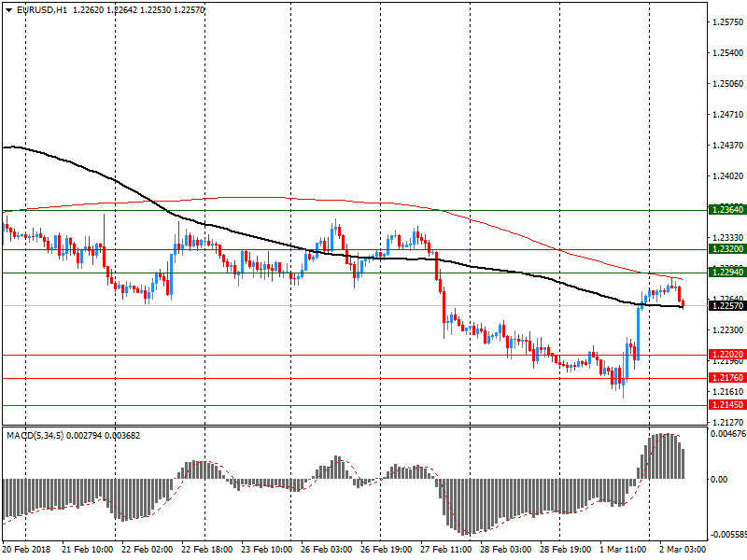The image size is (747, 560).
Task: Select the green 1.23200 price level label
Action: 726,249
